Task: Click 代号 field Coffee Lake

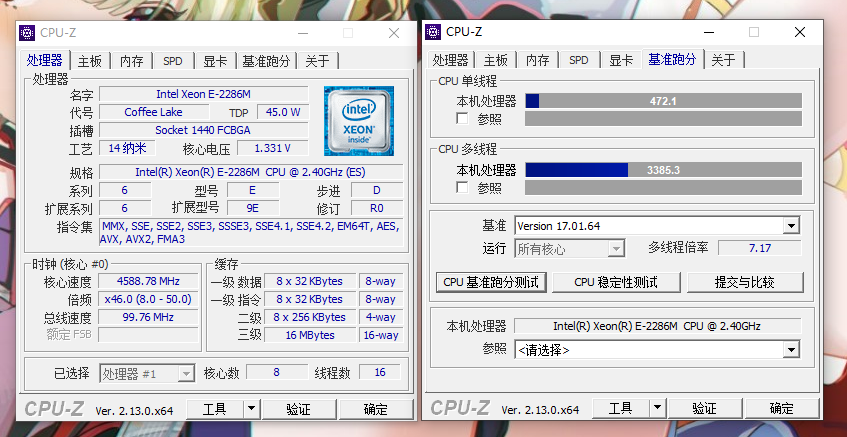Action: 154,112
